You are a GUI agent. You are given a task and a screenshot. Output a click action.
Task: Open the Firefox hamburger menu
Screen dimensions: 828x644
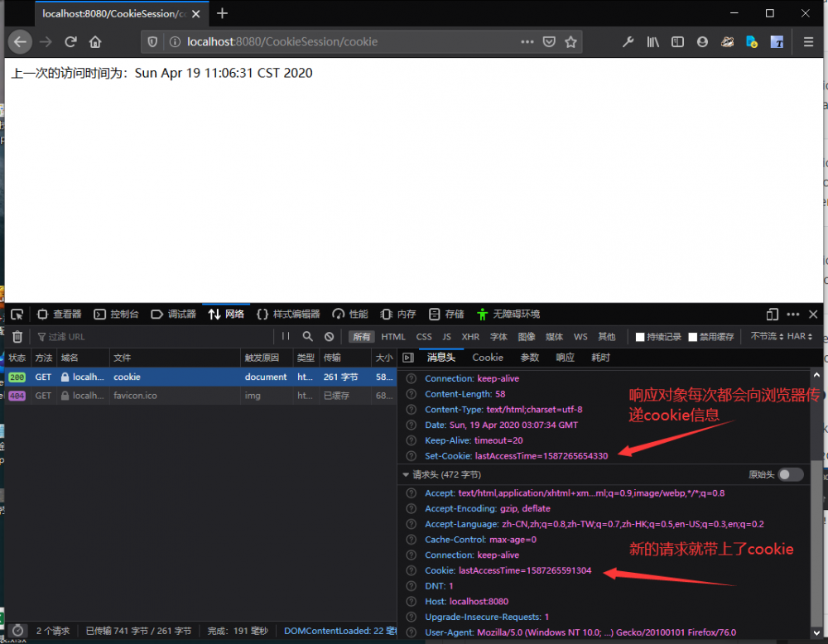point(809,41)
